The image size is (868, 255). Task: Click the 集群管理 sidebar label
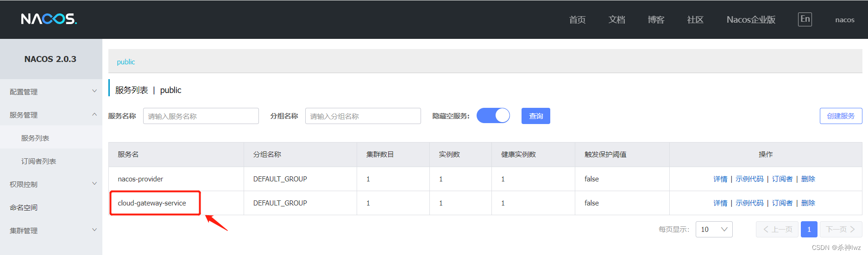[24, 230]
